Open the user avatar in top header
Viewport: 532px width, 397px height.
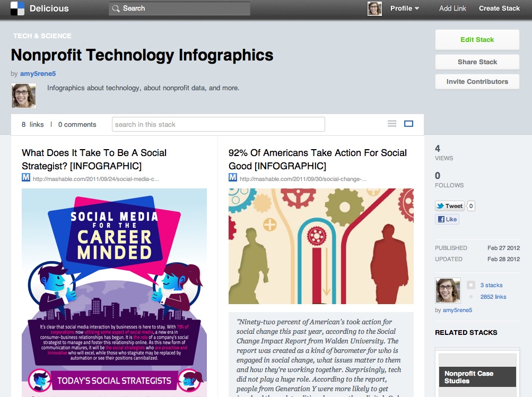pos(374,8)
